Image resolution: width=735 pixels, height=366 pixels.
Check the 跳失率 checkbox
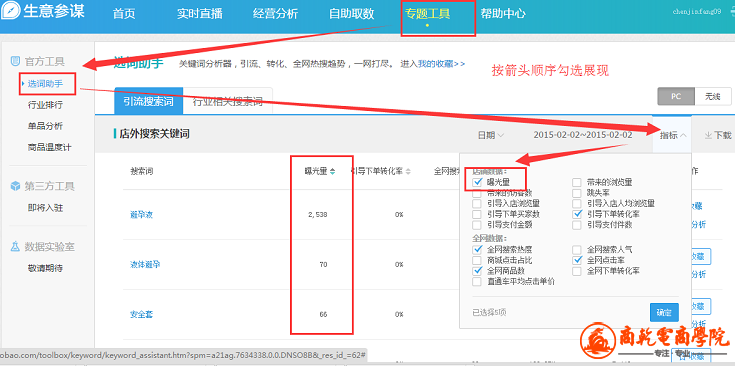[x=577, y=193]
